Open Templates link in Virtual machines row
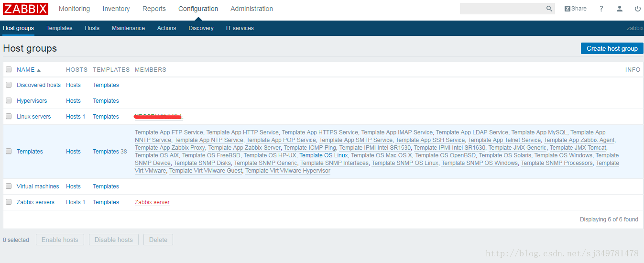This screenshot has height=263, width=644. 106,186
